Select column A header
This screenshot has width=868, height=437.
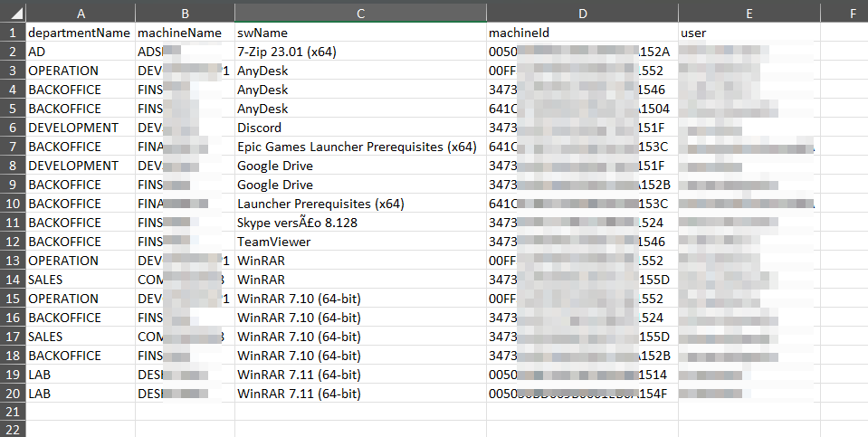81,13
